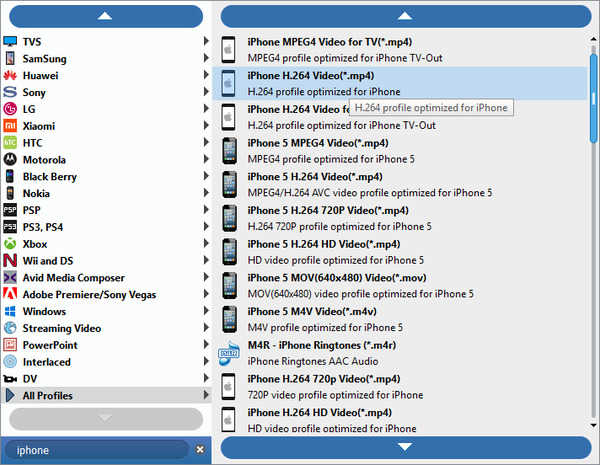This screenshot has height=465, width=600.
Task: Select M4R - iPhone Ringtones (*.m4r)
Action: pyautogui.click(x=400, y=353)
